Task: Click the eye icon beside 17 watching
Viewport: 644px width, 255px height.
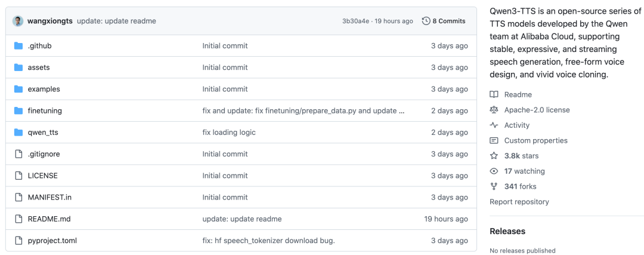Action: pyautogui.click(x=494, y=171)
